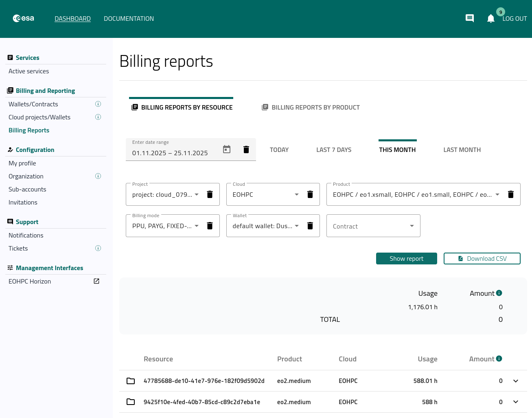The width and height of the screenshot is (532, 418).
Task: Open the messages chat icon
Action: click(x=469, y=18)
